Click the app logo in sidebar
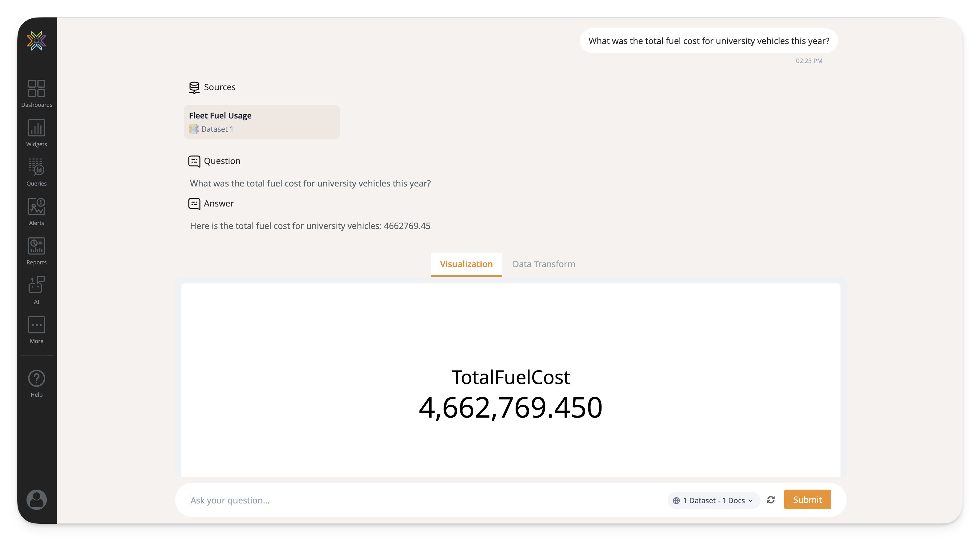The width and height of the screenshot is (980, 541). (37, 41)
